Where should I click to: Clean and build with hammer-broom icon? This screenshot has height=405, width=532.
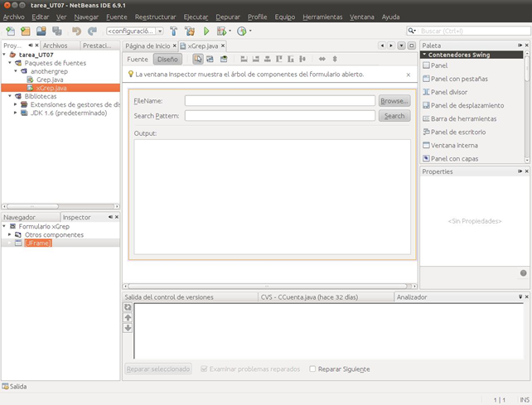pos(190,31)
